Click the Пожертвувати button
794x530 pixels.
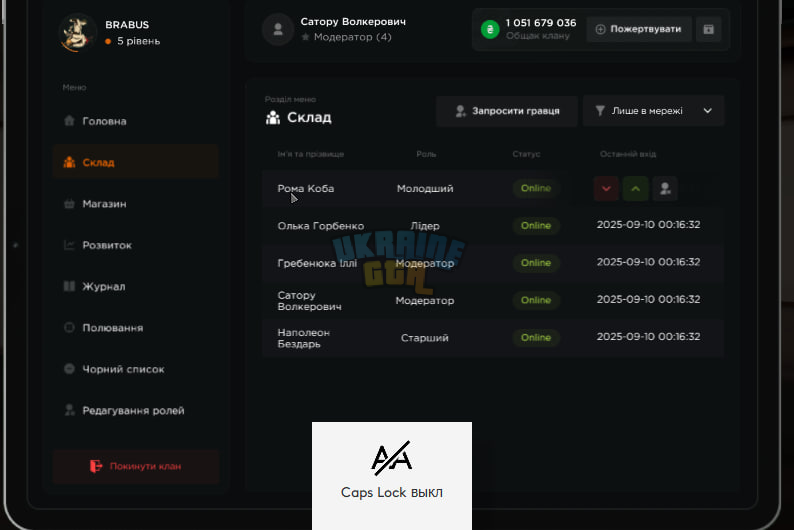(x=639, y=29)
